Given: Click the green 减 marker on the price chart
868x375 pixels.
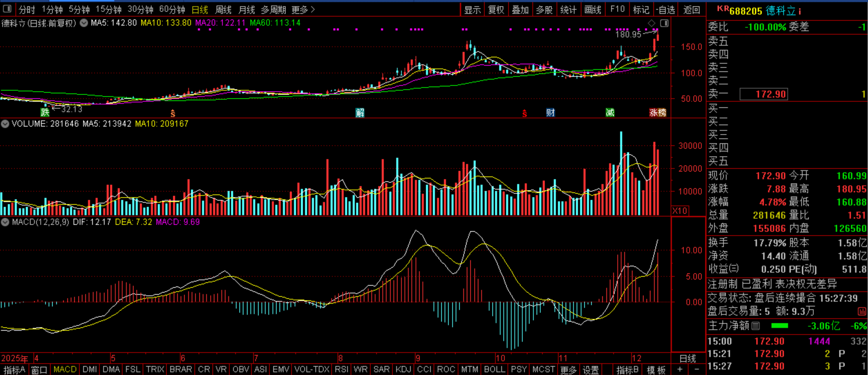Looking at the screenshot, I should [x=610, y=113].
